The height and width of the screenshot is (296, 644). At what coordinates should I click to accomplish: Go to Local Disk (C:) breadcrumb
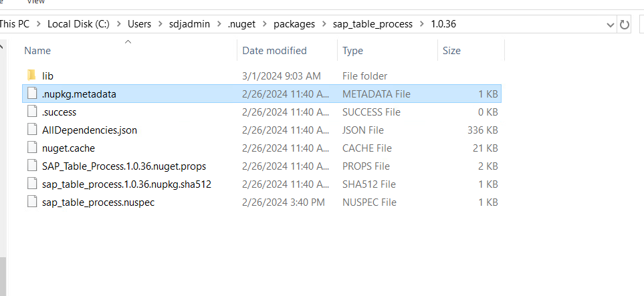coord(78,24)
